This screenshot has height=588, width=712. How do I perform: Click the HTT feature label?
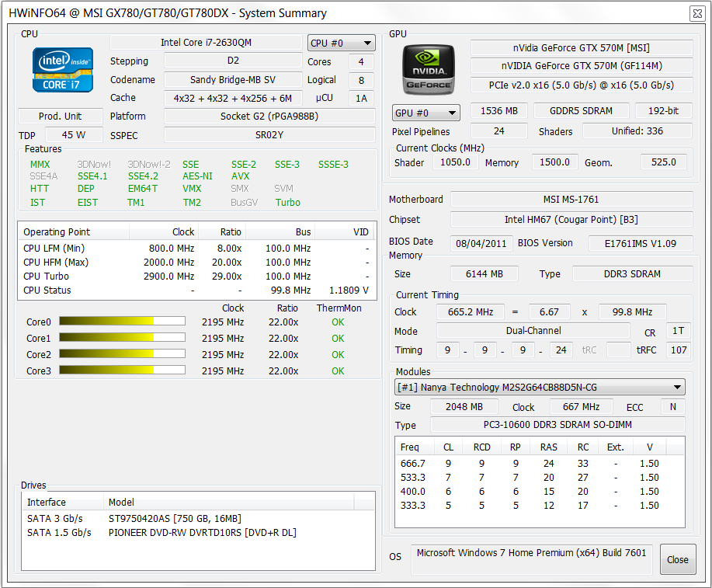tap(40, 188)
